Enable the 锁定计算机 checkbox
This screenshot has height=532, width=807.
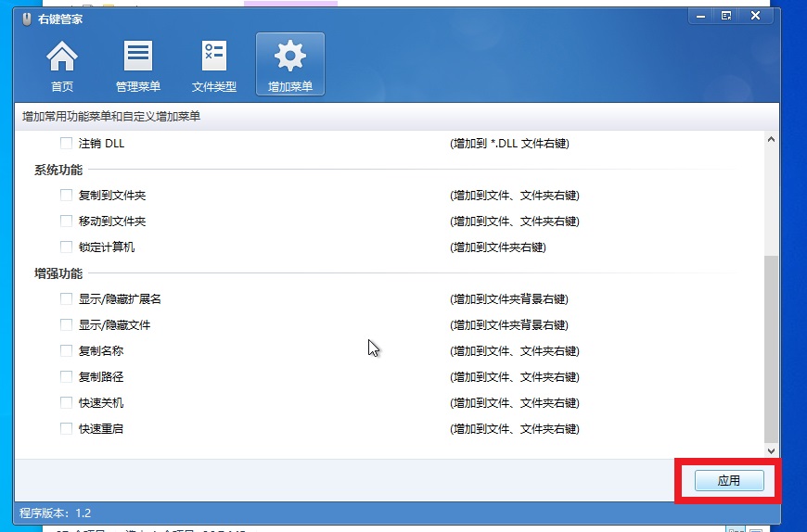[66, 247]
